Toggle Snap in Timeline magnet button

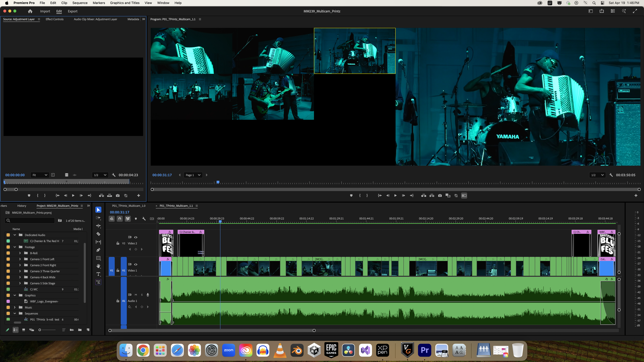click(120, 219)
